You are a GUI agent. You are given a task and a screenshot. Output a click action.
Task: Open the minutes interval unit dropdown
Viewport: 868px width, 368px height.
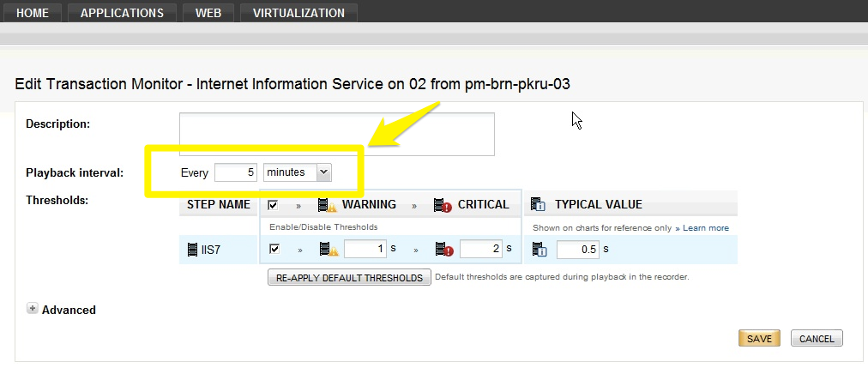[298, 172]
